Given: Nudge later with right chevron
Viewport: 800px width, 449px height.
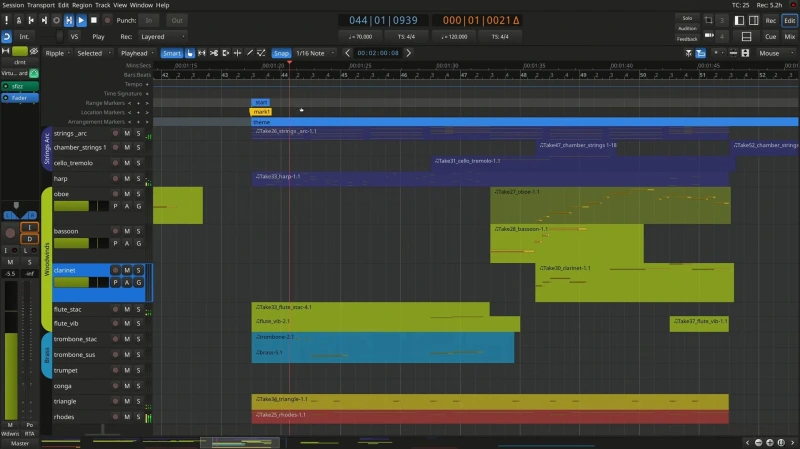Looking at the screenshot, I should point(408,53).
